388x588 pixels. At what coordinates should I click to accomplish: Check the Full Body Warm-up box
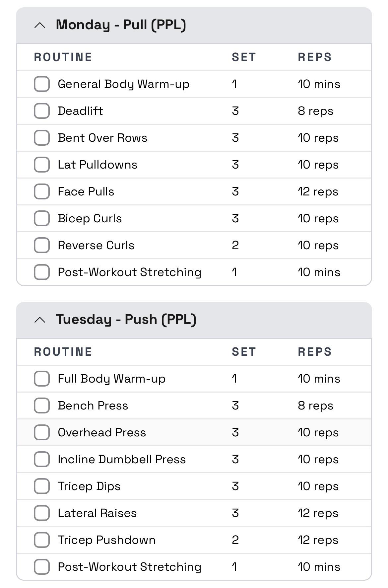point(42,379)
